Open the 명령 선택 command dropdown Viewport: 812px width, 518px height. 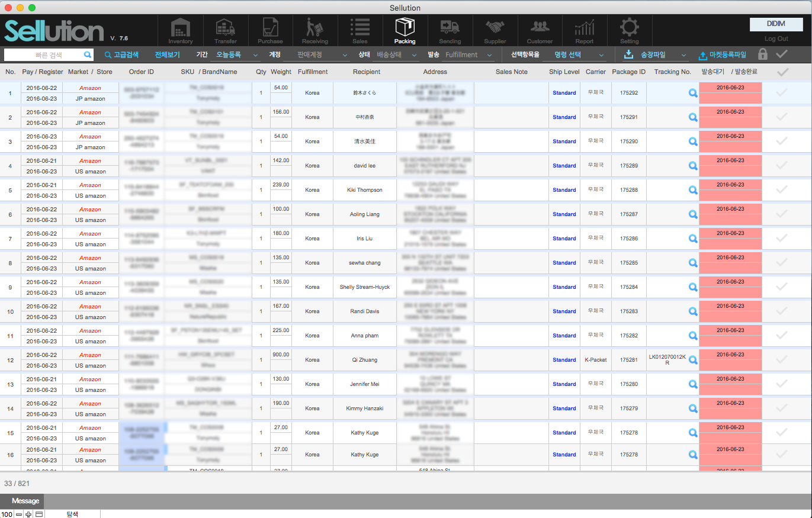[x=574, y=55]
